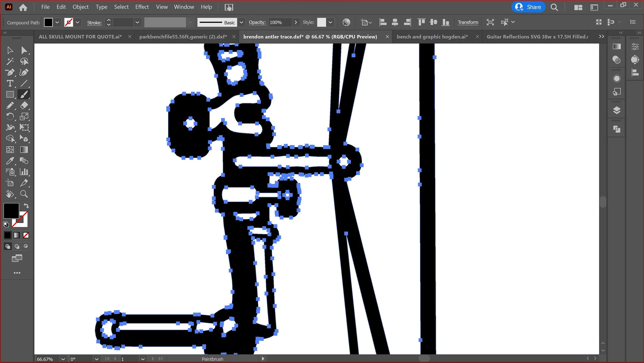This screenshot has height=363, width=644.
Task: Click the Recolor Artwork icon
Action: click(x=346, y=22)
